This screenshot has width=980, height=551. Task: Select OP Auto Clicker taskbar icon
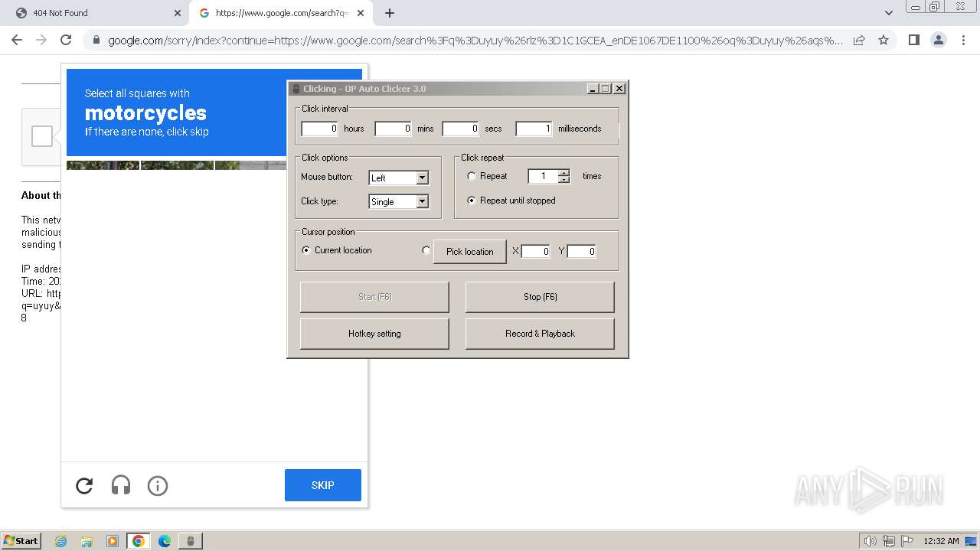(x=191, y=541)
